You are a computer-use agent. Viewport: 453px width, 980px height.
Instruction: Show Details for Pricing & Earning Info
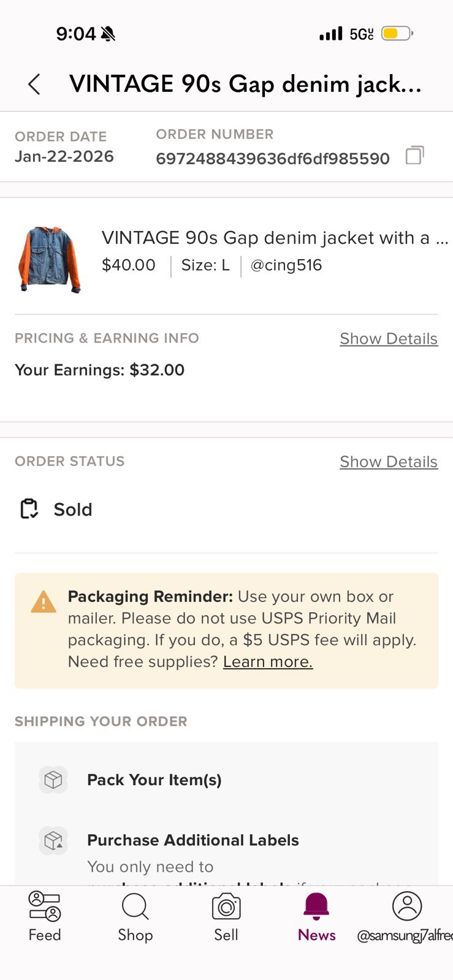click(x=389, y=339)
